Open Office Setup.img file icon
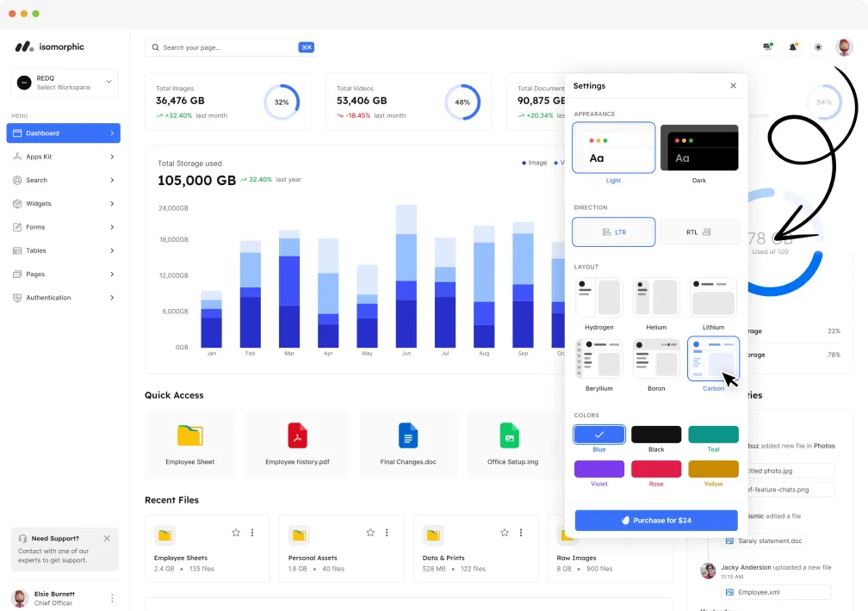The image size is (868, 611). coord(509,435)
